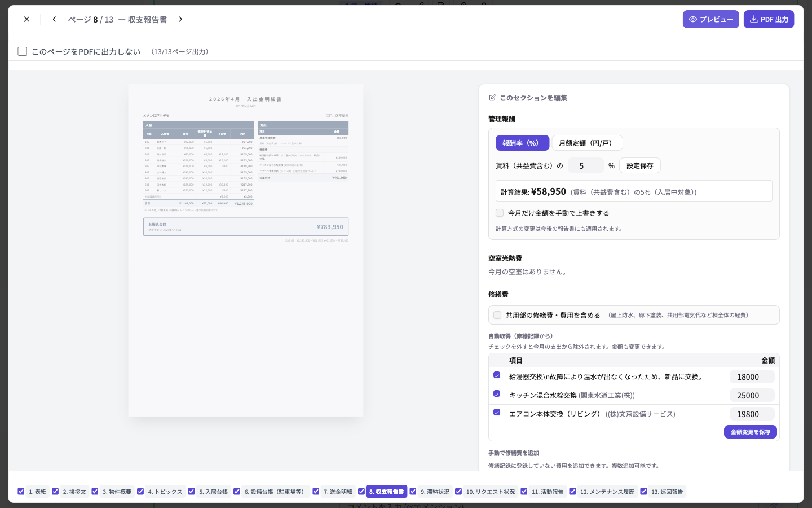Toggle 共用部の修繕費・費用を含める checkbox
This screenshot has height=508, width=812.
(497, 315)
